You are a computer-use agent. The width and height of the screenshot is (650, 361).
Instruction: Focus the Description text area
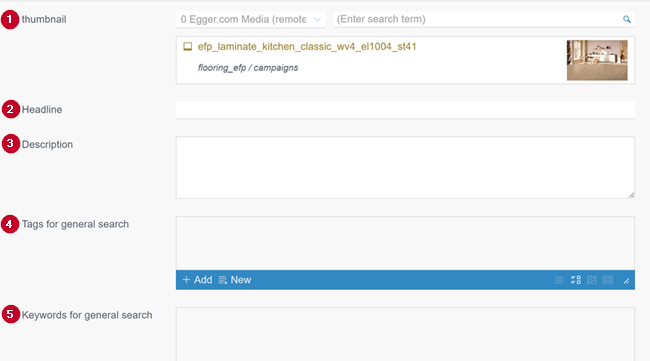coord(405,167)
